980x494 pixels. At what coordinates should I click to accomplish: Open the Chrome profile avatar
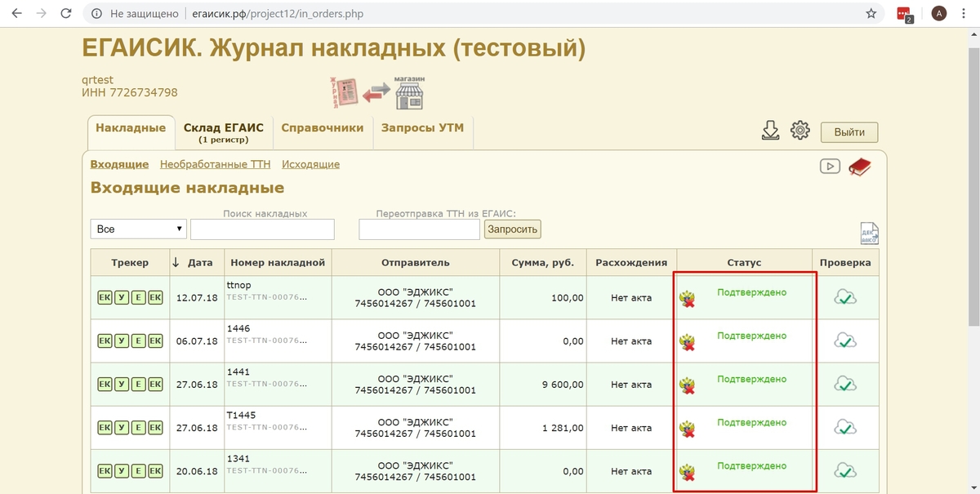tap(939, 13)
